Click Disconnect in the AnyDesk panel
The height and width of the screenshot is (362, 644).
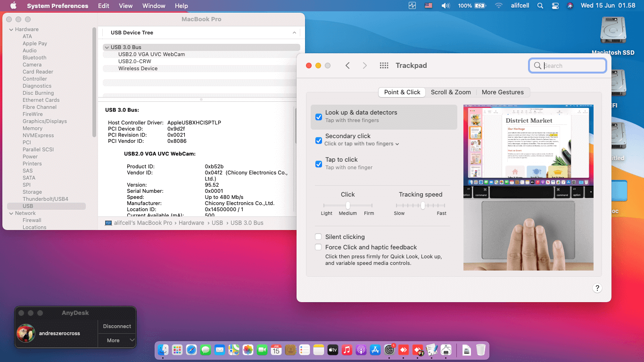point(116,326)
